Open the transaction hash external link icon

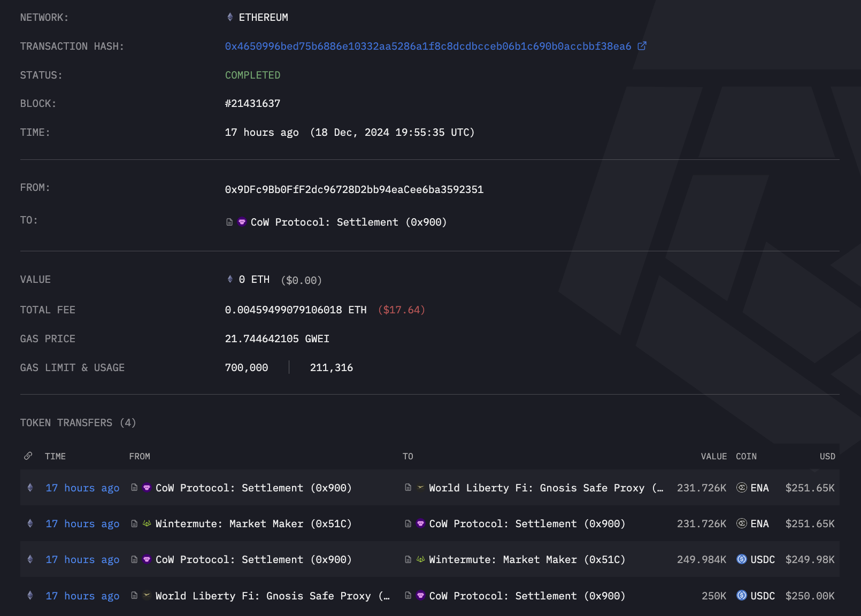(x=642, y=46)
